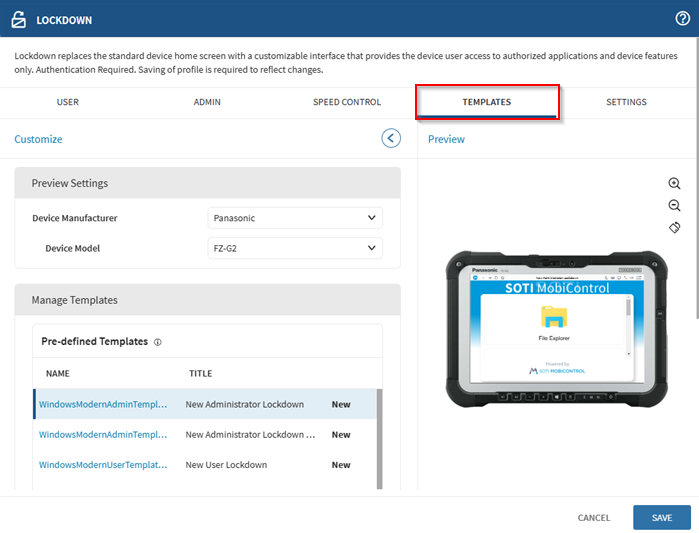The height and width of the screenshot is (533, 699).
Task: Open the Device Manufacturer dropdown
Action: click(x=295, y=218)
